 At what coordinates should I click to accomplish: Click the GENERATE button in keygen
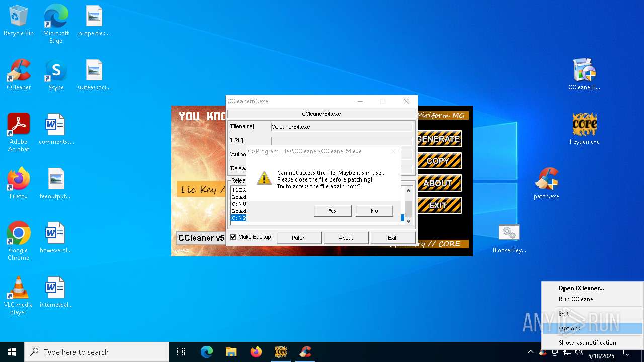coord(439,139)
